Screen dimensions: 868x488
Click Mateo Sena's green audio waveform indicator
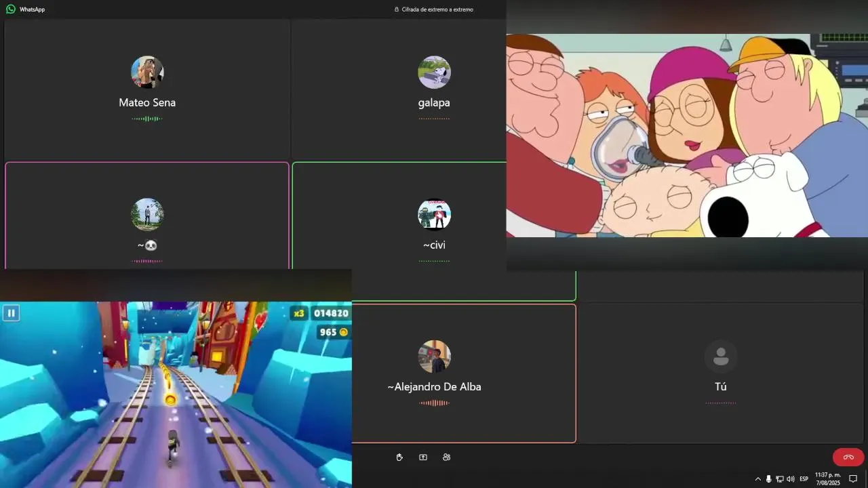tap(147, 119)
